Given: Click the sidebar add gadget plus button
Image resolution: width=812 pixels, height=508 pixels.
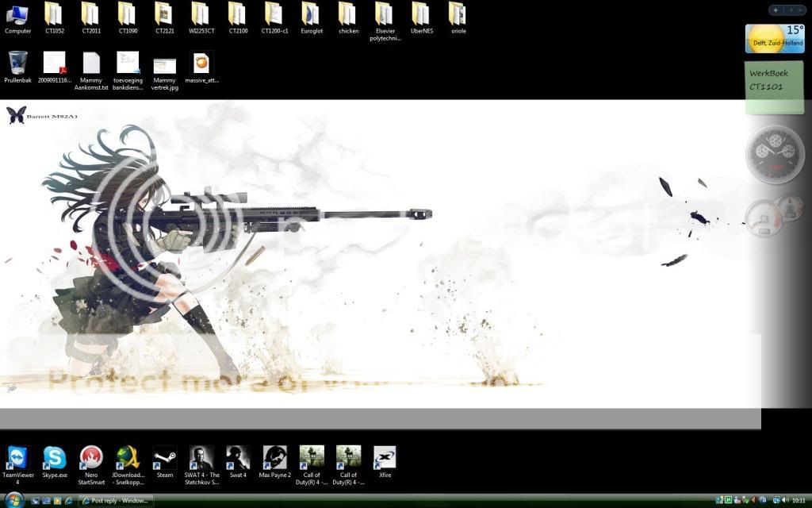Looking at the screenshot, I should 775,10.
